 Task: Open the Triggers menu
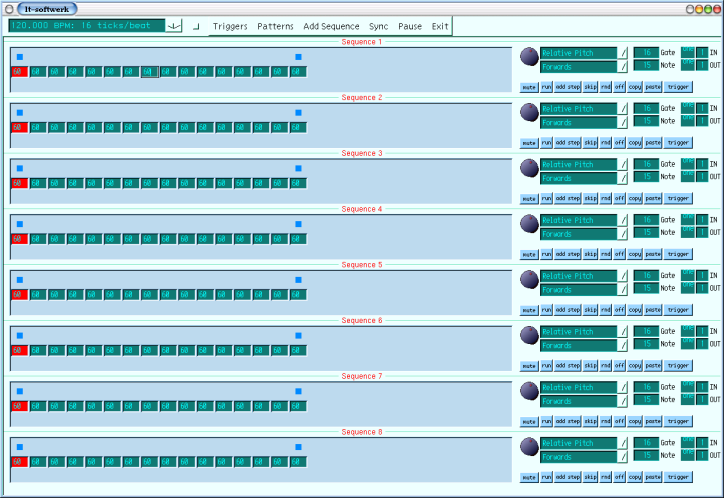230,26
